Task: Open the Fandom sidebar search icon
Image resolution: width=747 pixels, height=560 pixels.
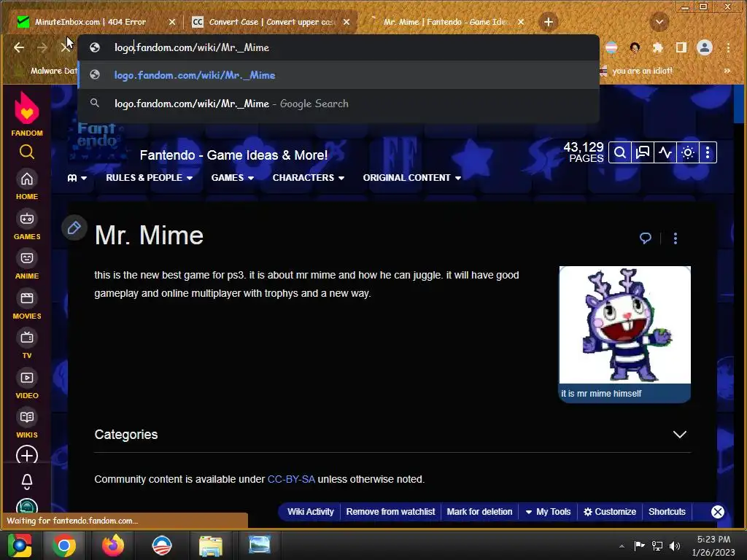Action: (27, 152)
